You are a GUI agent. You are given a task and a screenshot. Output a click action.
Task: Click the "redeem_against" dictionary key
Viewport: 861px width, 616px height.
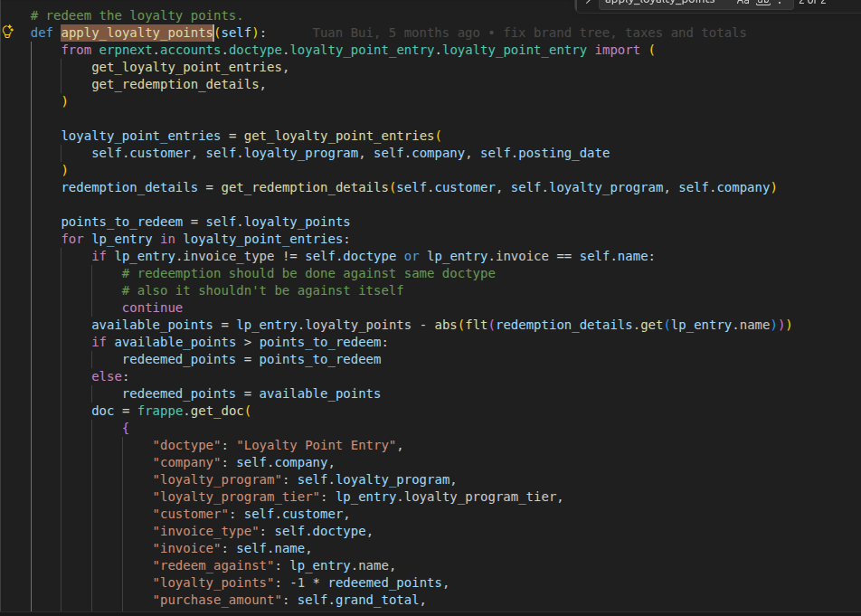click(213, 565)
